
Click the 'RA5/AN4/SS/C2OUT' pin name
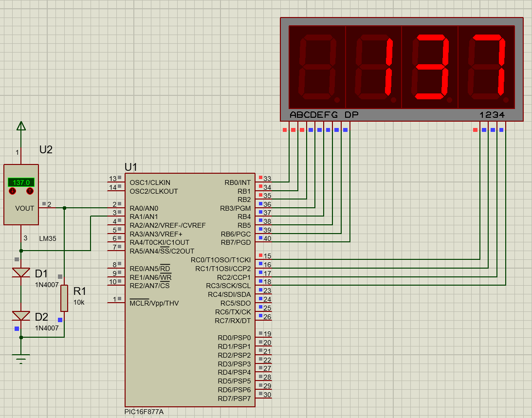pyautogui.click(x=162, y=251)
